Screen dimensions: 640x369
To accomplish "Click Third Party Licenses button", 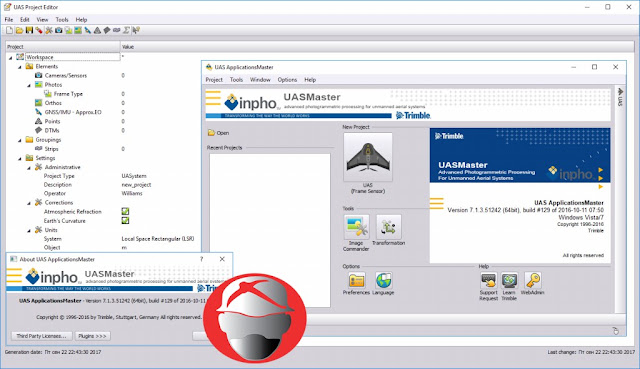I will pos(42,336).
